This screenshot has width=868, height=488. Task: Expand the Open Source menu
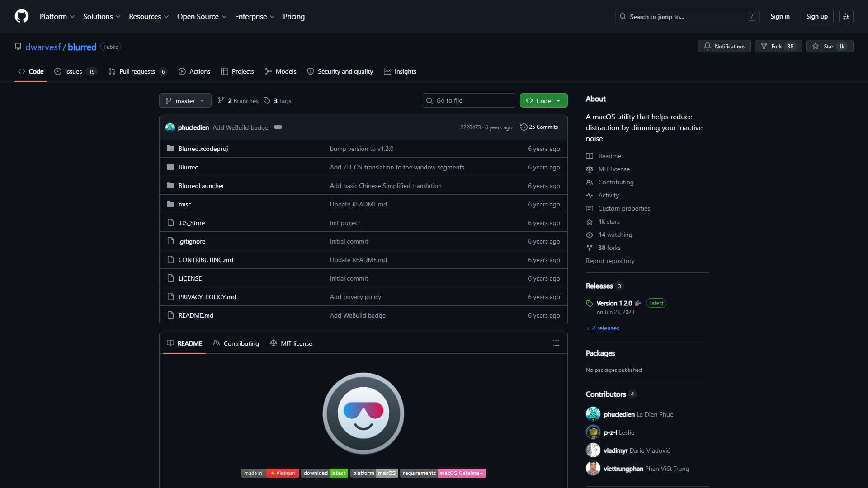[x=202, y=16]
